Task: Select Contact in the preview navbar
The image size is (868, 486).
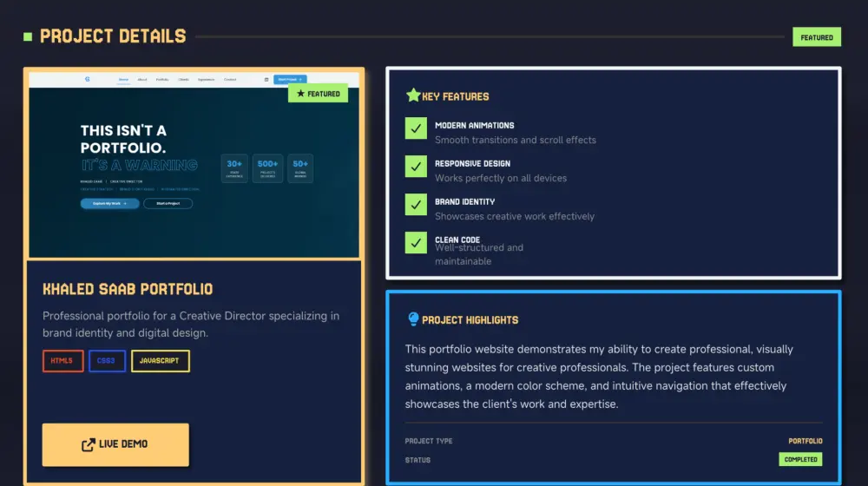Action: point(230,80)
